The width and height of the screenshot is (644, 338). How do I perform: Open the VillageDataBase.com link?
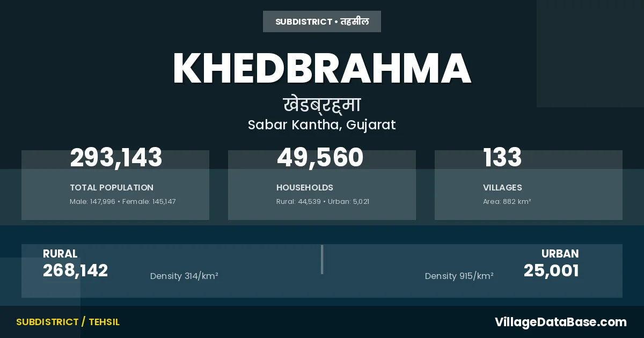[x=560, y=322]
